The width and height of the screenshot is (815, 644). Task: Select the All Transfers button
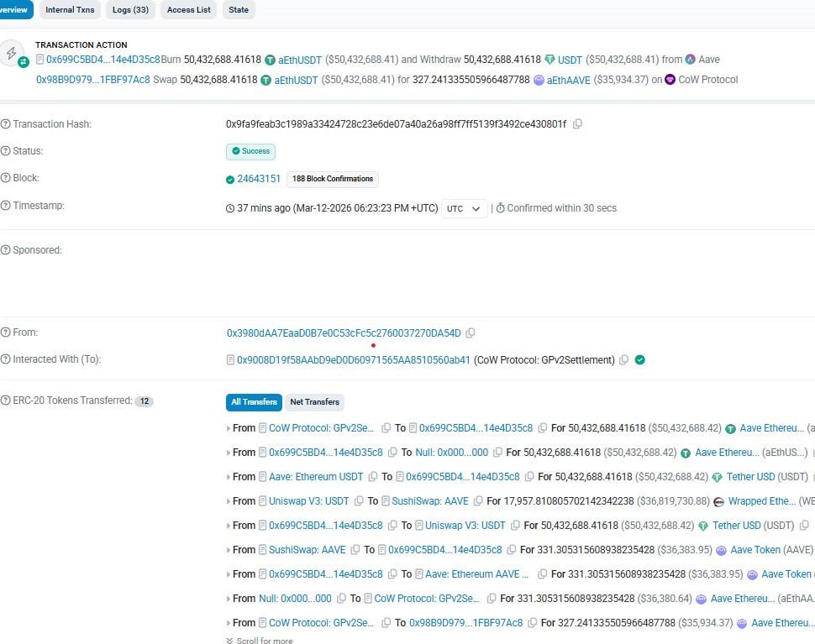pyautogui.click(x=254, y=402)
